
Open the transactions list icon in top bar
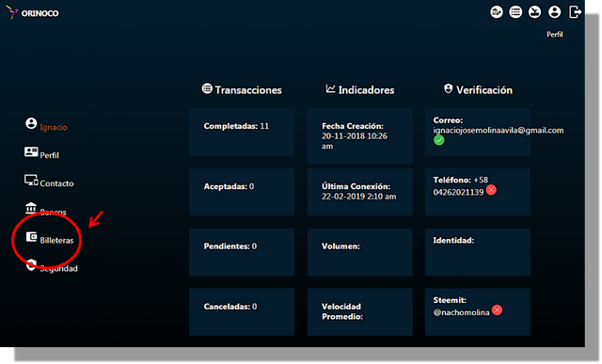tap(515, 12)
